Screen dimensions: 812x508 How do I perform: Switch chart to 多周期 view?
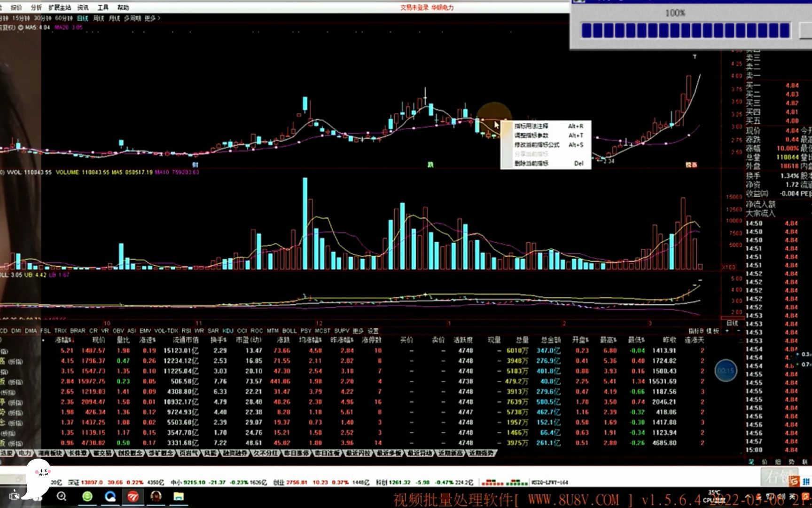[x=133, y=18]
